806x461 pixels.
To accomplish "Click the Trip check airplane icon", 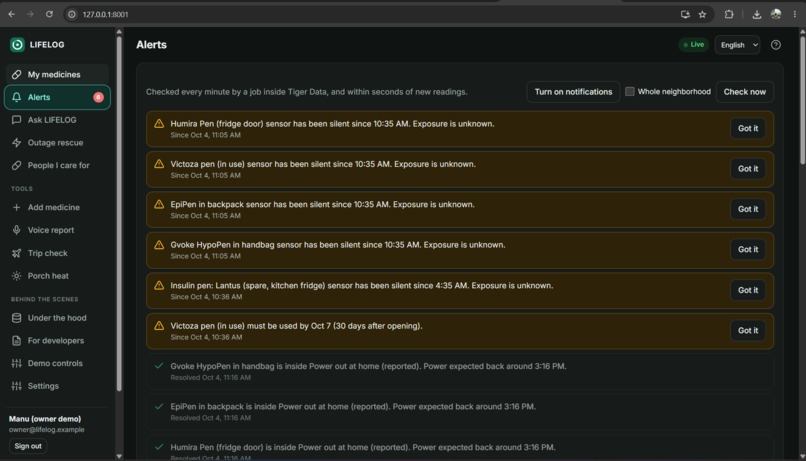I will (16, 253).
